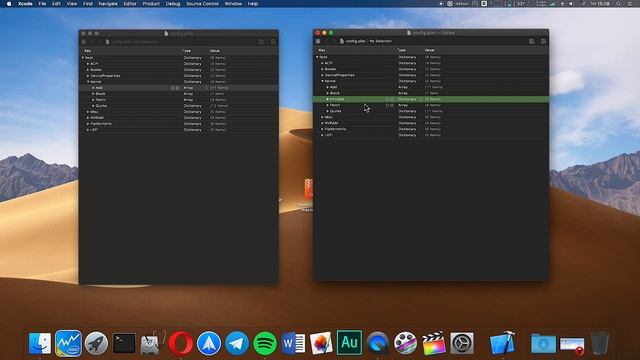Screen dimensions: 640x360
Task: Click the Value column header in Edited window
Action: [429, 50]
